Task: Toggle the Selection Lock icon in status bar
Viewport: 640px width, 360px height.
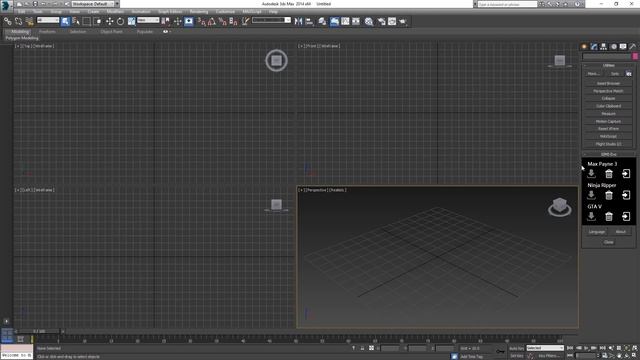Action: (x=362, y=348)
